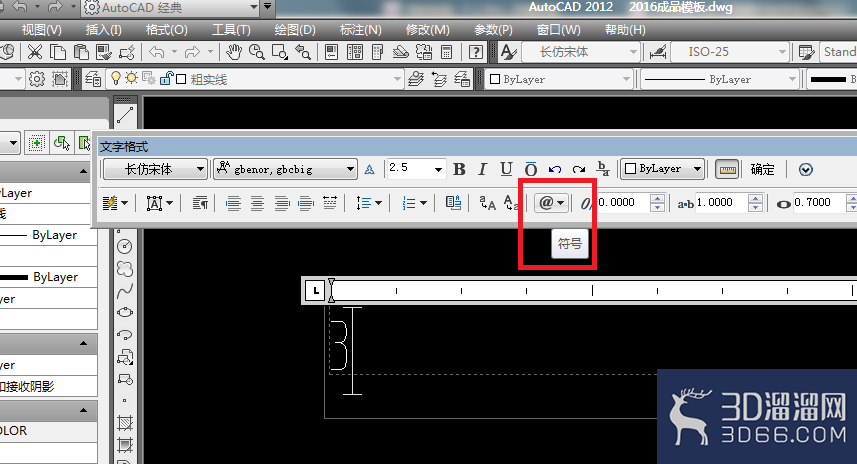Click the Dimension Style icon

coord(658,52)
